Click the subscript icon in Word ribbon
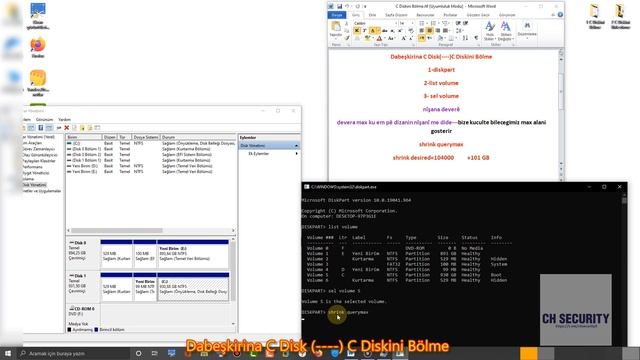The height and width of the screenshot is (360, 640). (x=393, y=31)
